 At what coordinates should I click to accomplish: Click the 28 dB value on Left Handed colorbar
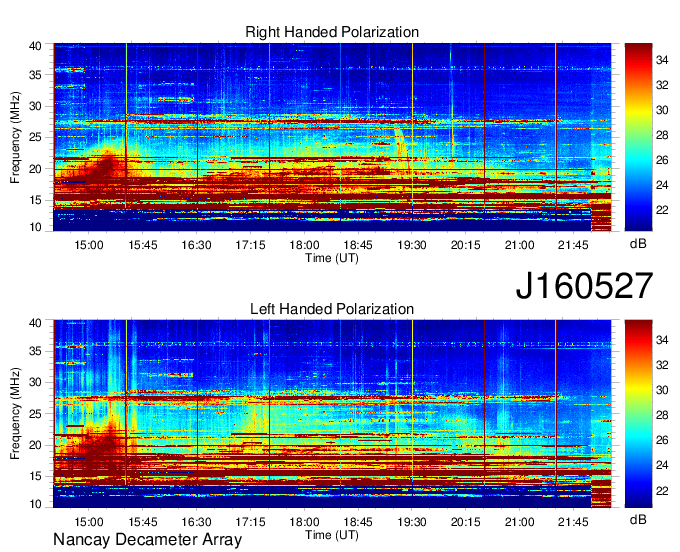(x=662, y=415)
